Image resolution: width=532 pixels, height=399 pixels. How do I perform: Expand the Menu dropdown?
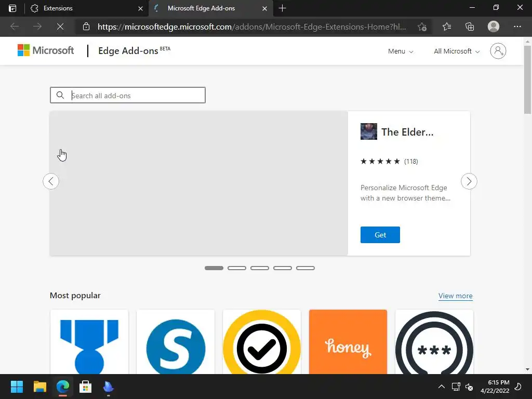click(x=401, y=51)
